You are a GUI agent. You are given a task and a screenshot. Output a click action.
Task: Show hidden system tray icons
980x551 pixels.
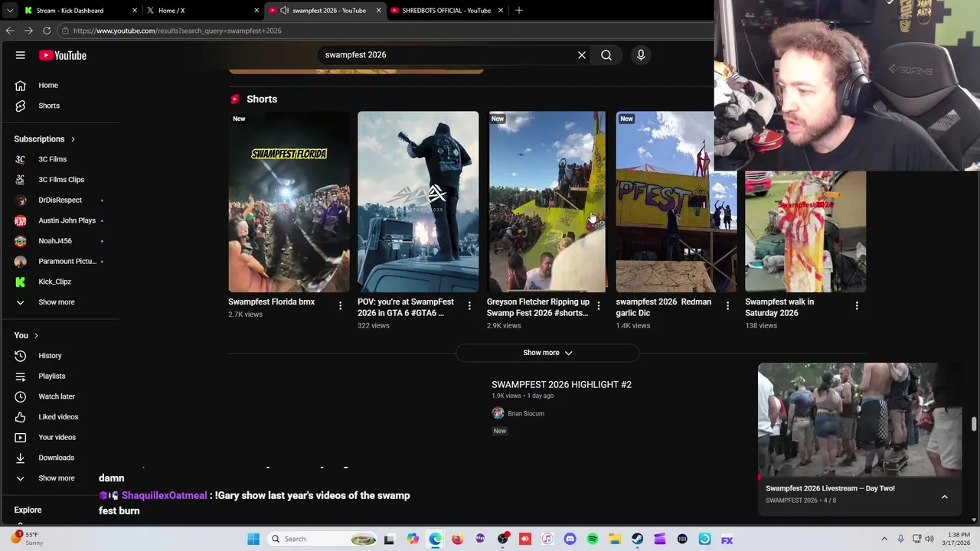884,539
